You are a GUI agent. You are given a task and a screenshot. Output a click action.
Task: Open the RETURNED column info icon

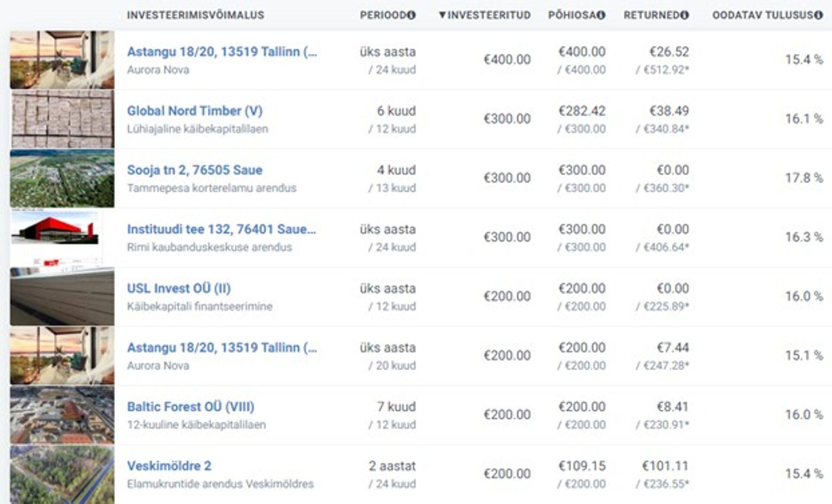[x=684, y=16]
